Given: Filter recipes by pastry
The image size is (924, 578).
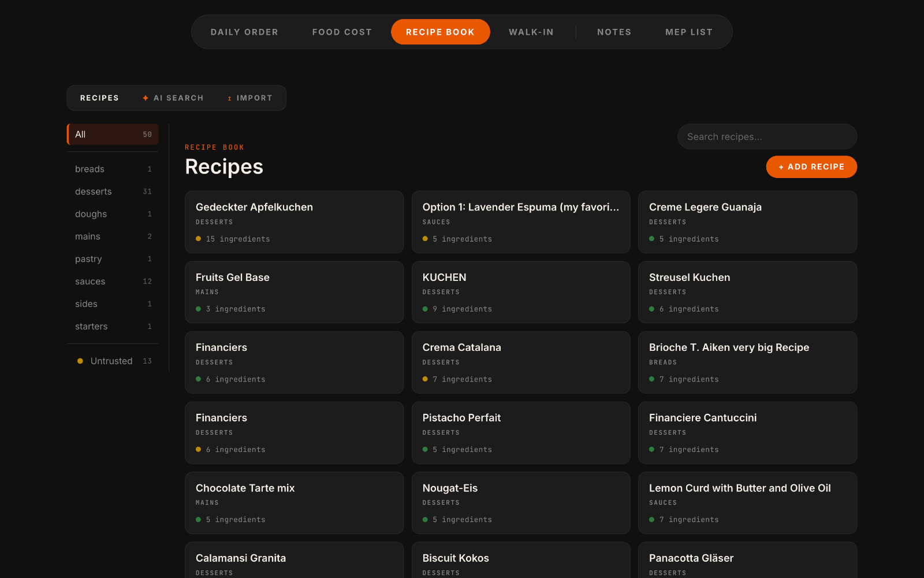Looking at the screenshot, I should pos(113,259).
